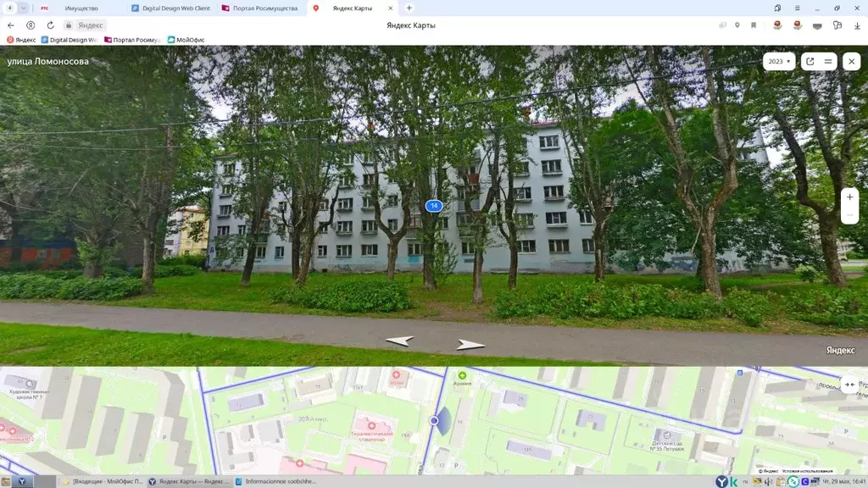Open a new browser tab
Image resolution: width=868 pixels, height=488 pixels.
(409, 8)
